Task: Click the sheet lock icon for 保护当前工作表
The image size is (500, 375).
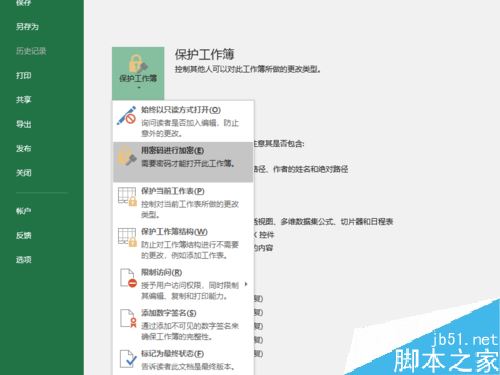Action: pyautogui.click(x=127, y=197)
